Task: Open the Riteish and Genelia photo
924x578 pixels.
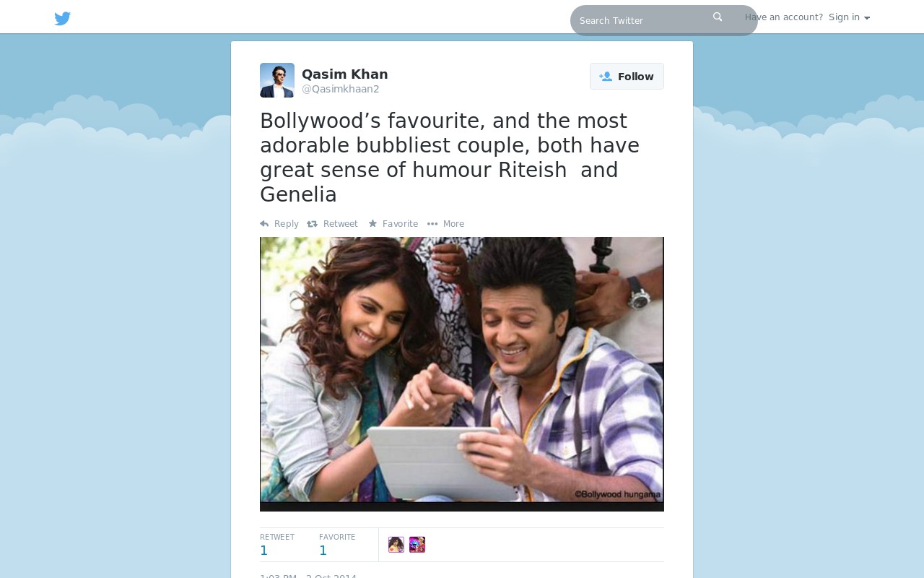Action: point(462,374)
